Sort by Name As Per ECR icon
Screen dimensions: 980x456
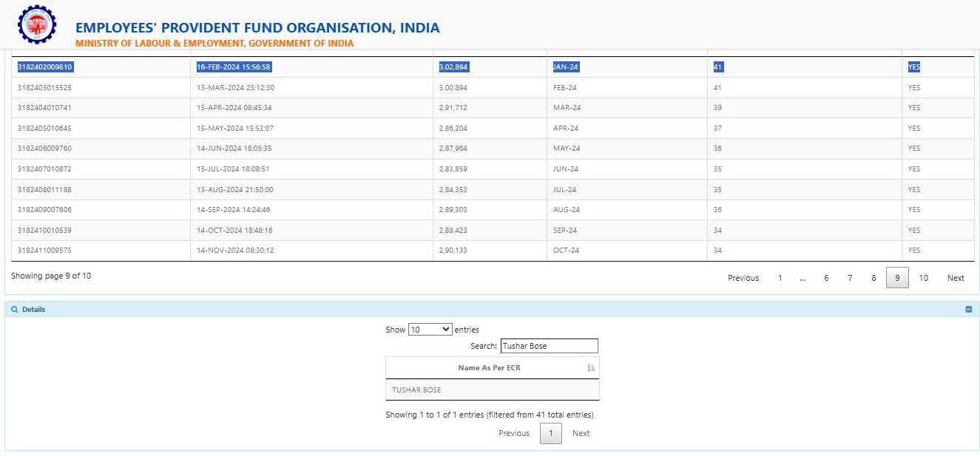(x=590, y=367)
